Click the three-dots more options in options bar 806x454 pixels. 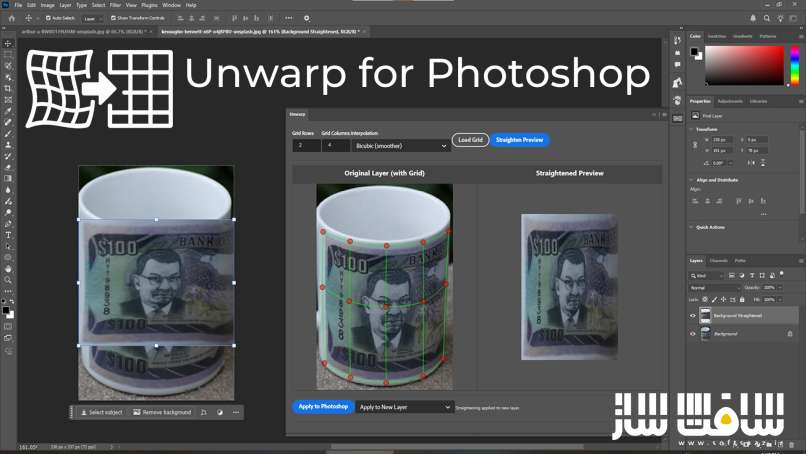tap(289, 18)
